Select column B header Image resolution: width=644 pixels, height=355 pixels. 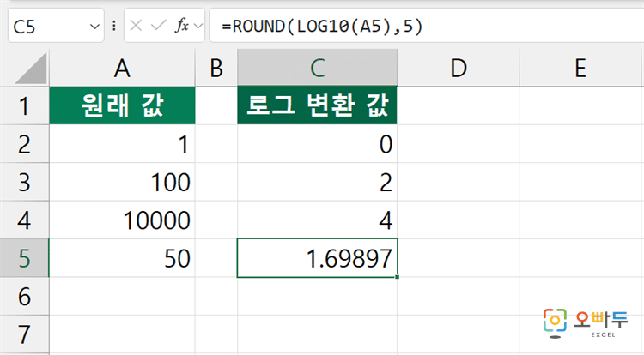click(216, 68)
